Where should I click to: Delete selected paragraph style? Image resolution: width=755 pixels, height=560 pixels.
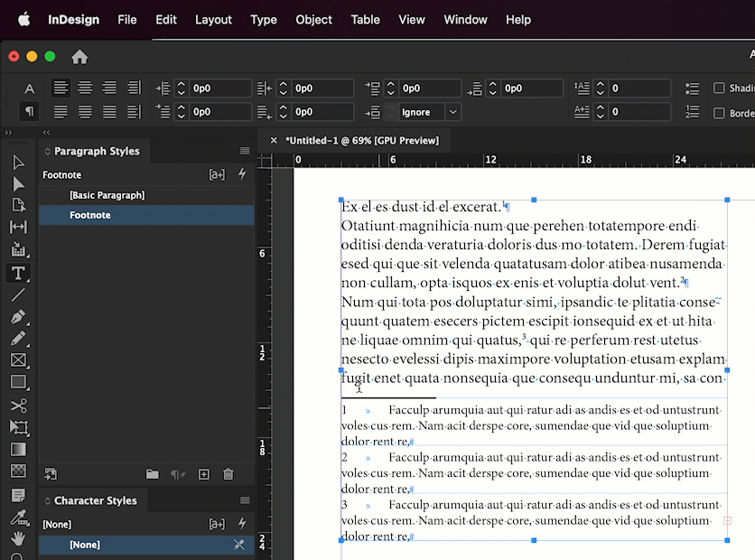(x=228, y=474)
